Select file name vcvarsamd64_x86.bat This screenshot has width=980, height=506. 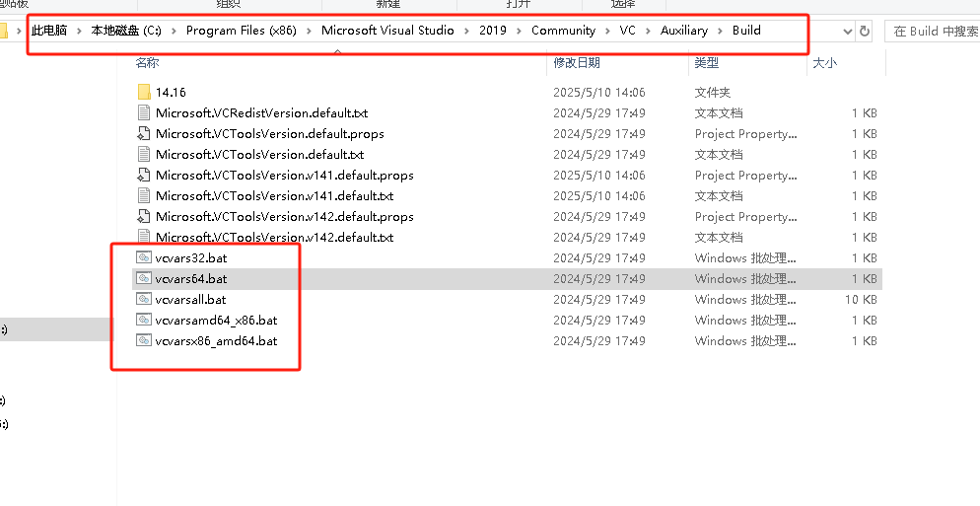pyautogui.click(x=216, y=321)
